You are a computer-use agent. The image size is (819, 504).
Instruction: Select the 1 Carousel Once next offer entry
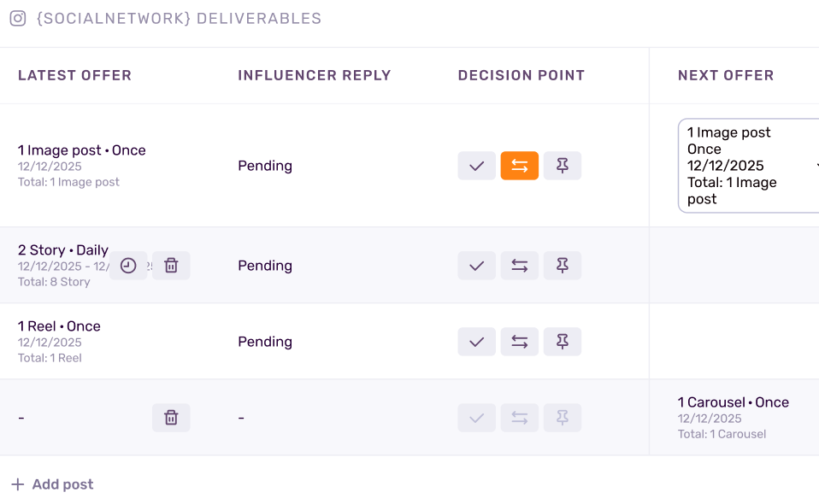tap(734, 402)
